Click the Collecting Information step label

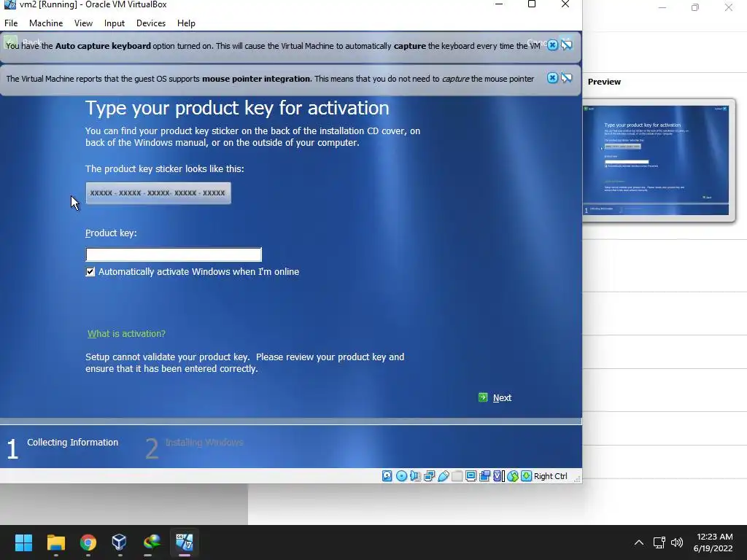pyautogui.click(x=72, y=443)
